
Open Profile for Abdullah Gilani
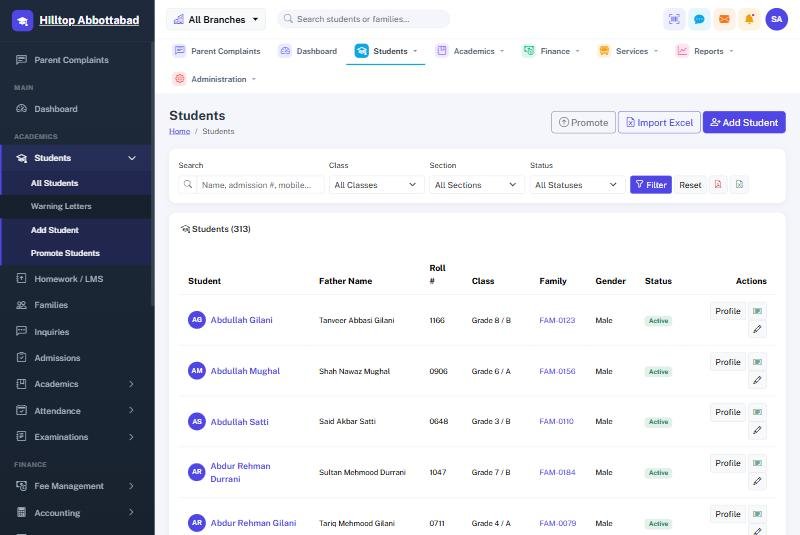[x=728, y=311]
